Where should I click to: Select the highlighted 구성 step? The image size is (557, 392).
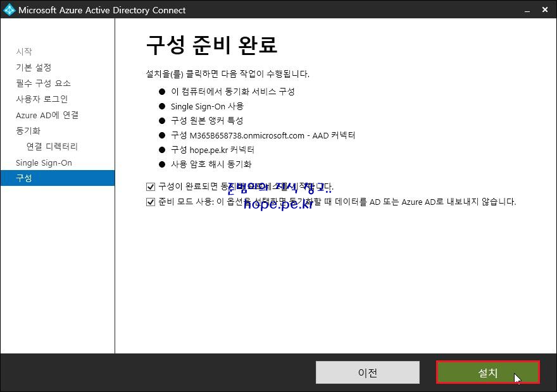[58, 178]
